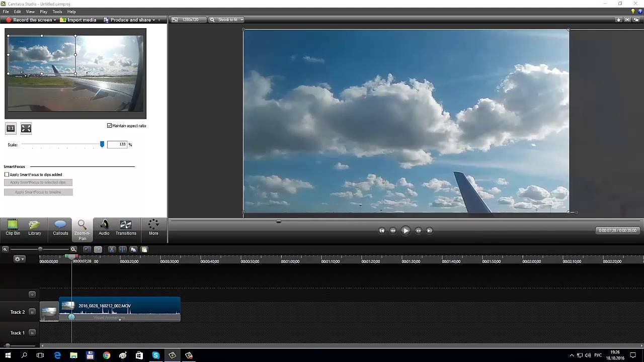Detach the preview window
The image size is (644, 362).
tap(637, 20)
